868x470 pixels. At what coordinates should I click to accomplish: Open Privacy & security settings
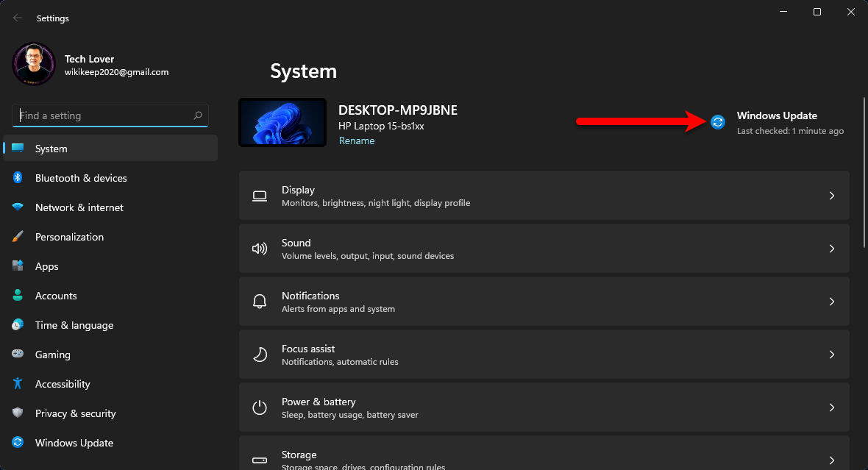[x=110, y=413]
